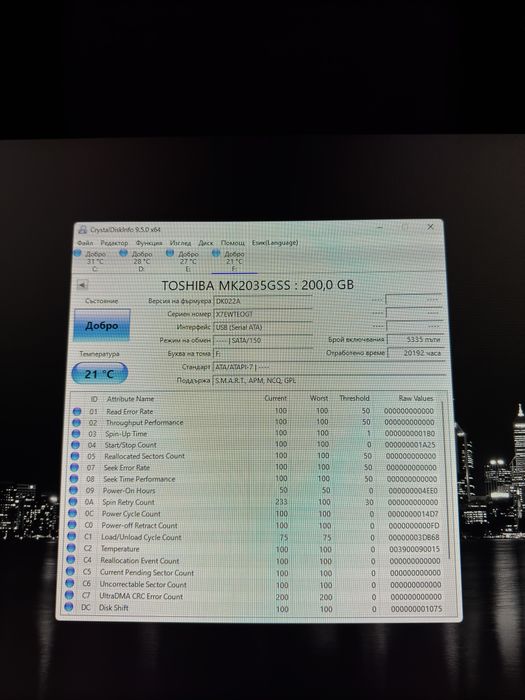The height and width of the screenshot is (700, 525).
Task: Open the Помощ menu
Action: click(233, 243)
